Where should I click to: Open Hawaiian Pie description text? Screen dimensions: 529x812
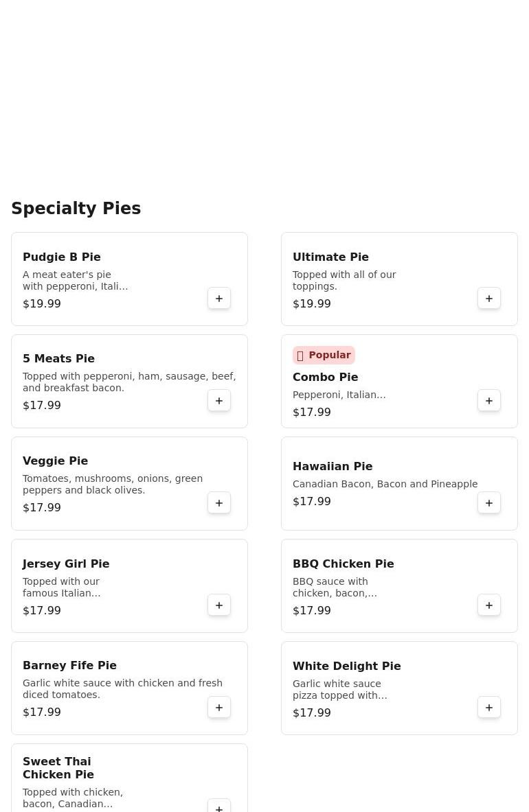point(385,484)
